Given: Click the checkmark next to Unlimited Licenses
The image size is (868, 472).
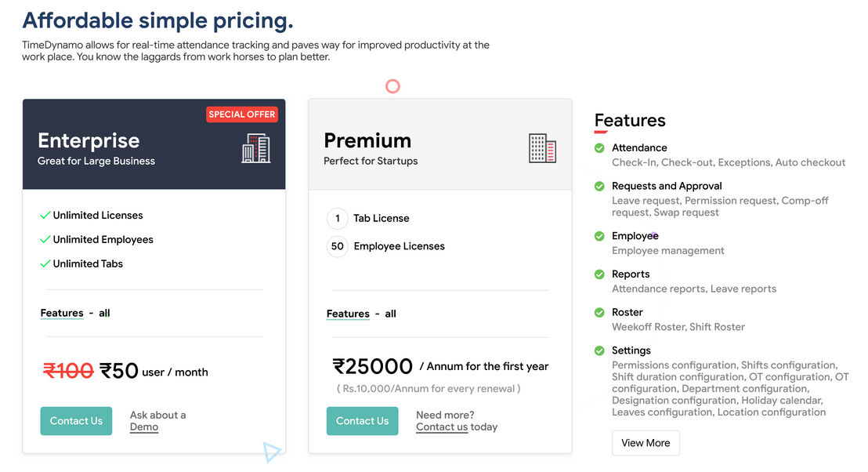Looking at the screenshot, I should [x=45, y=215].
